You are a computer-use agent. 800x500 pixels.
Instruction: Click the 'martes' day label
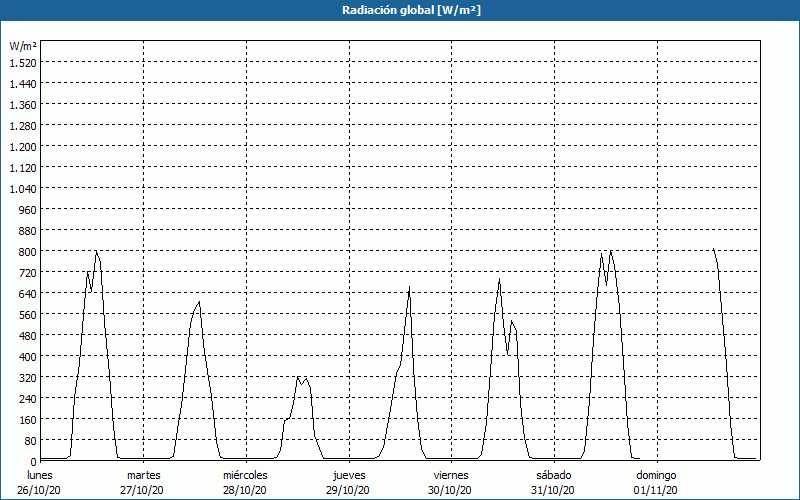[144, 475]
